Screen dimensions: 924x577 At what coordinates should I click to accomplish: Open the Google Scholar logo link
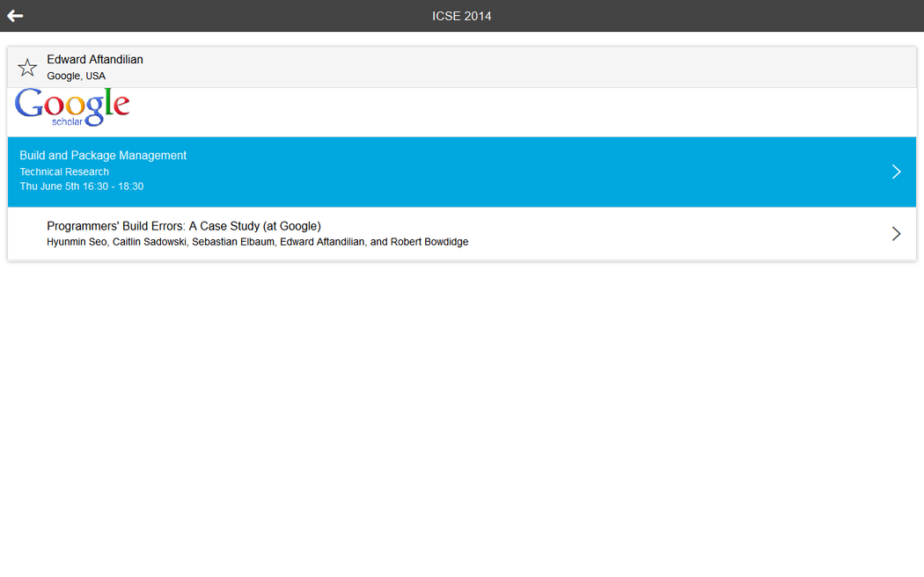(72, 106)
